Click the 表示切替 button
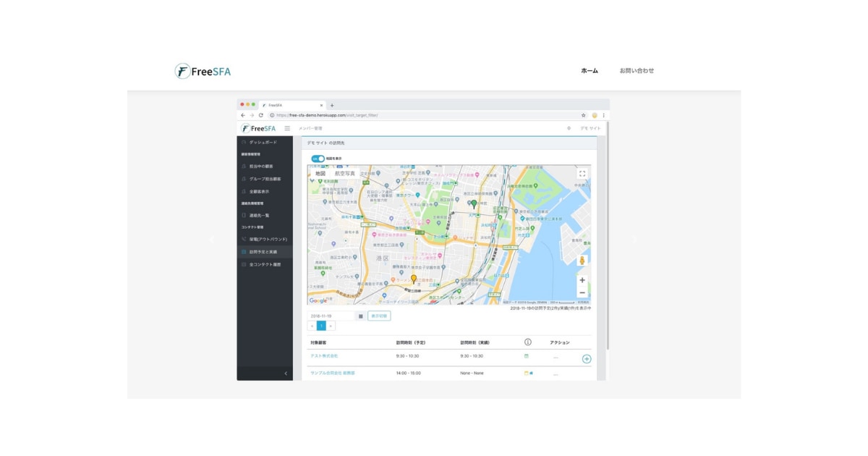The height and width of the screenshot is (456, 868). click(x=379, y=316)
